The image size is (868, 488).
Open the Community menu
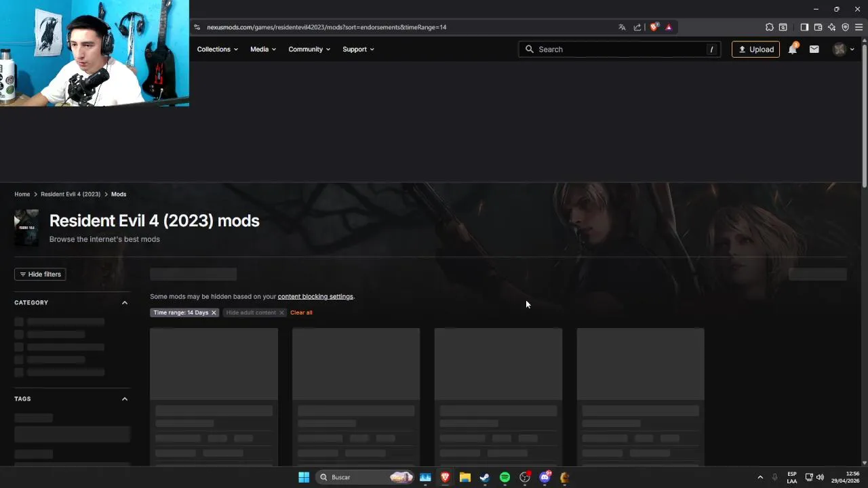coord(309,49)
